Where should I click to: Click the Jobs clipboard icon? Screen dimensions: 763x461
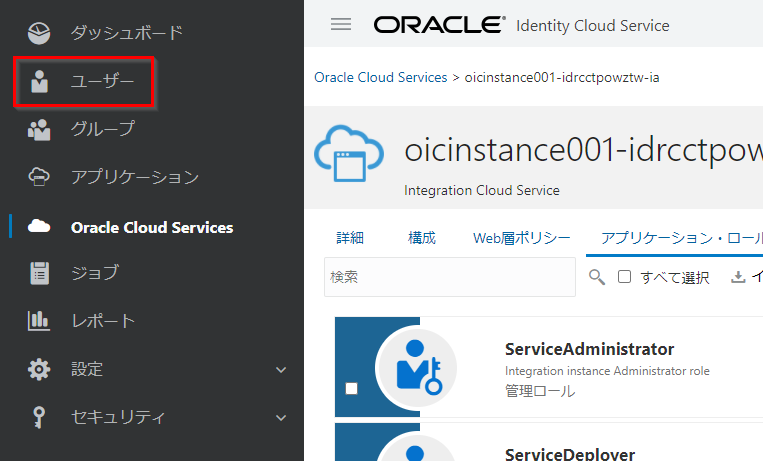pos(39,272)
